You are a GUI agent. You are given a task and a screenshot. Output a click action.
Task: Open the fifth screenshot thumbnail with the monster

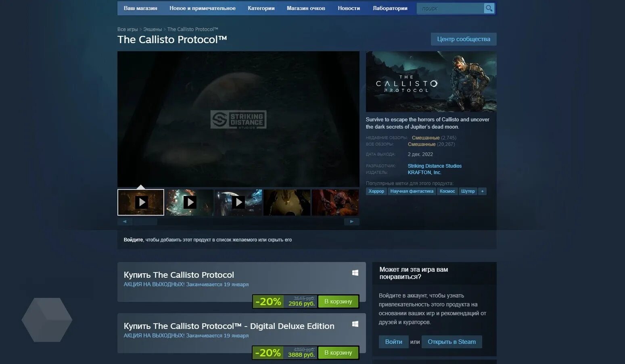pyautogui.click(x=335, y=202)
